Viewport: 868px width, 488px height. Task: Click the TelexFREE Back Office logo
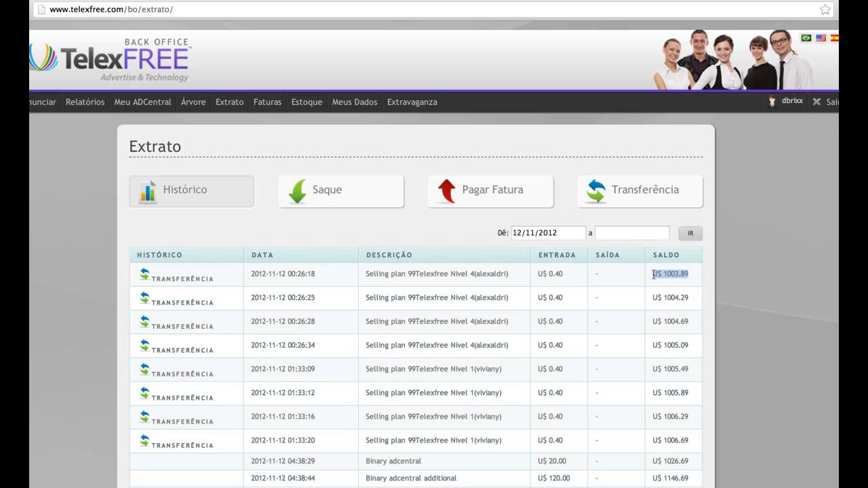[111, 60]
